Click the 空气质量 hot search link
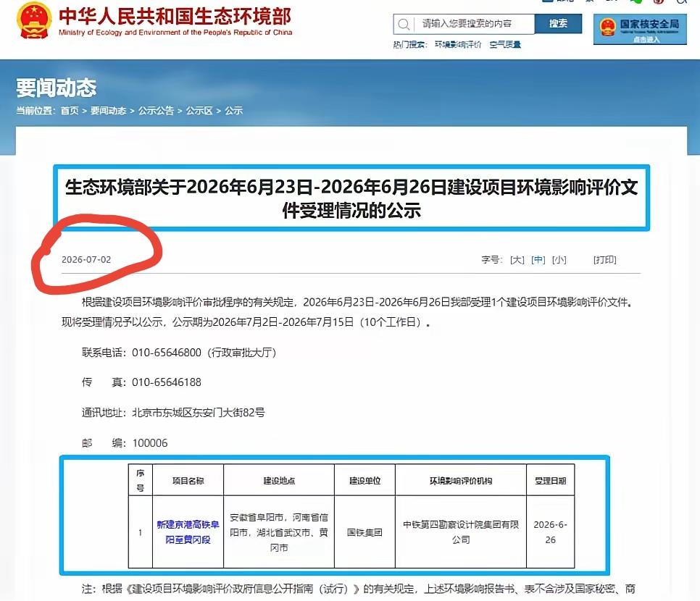The height and width of the screenshot is (601, 700). click(505, 45)
